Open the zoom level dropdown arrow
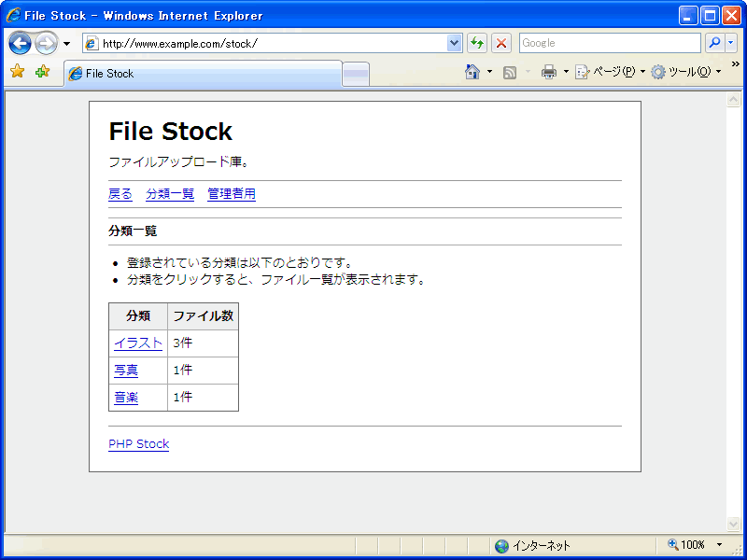Image resolution: width=747 pixels, height=560 pixels. [x=718, y=545]
